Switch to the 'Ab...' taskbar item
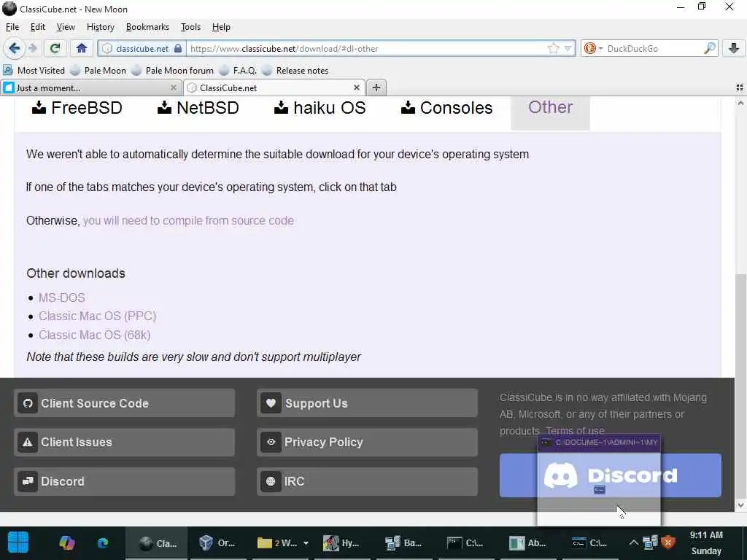The height and width of the screenshot is (560, 747). tap(528, 542)
